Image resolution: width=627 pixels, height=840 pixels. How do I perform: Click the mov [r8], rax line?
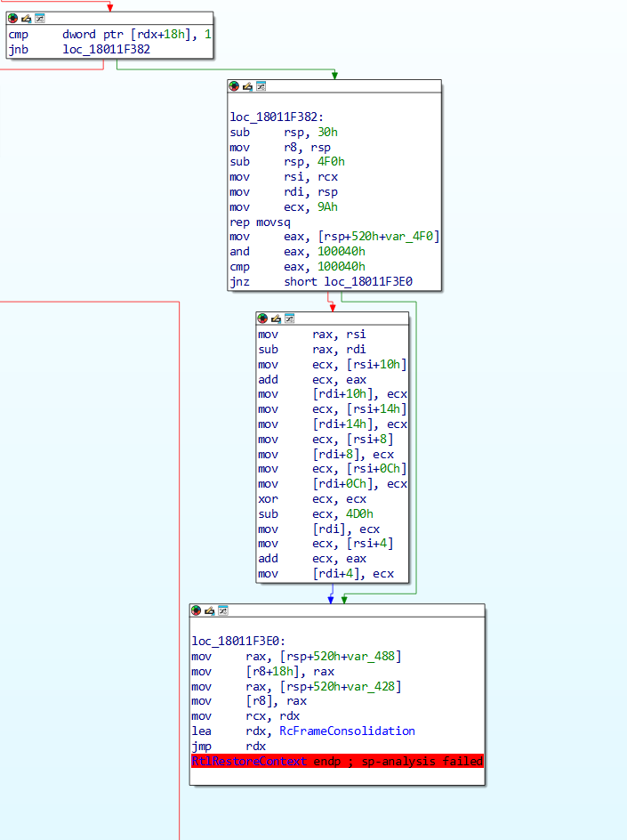(x=250, y=701)
